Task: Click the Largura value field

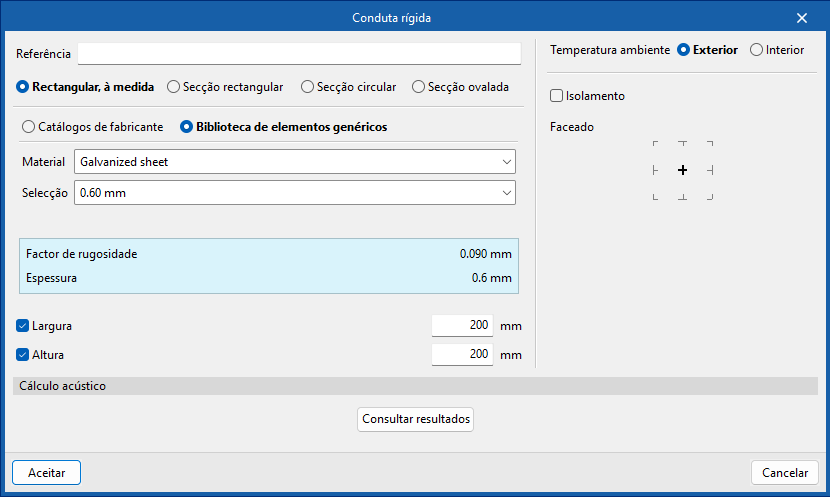Action: pyautogui.click(x=462, y=326)
